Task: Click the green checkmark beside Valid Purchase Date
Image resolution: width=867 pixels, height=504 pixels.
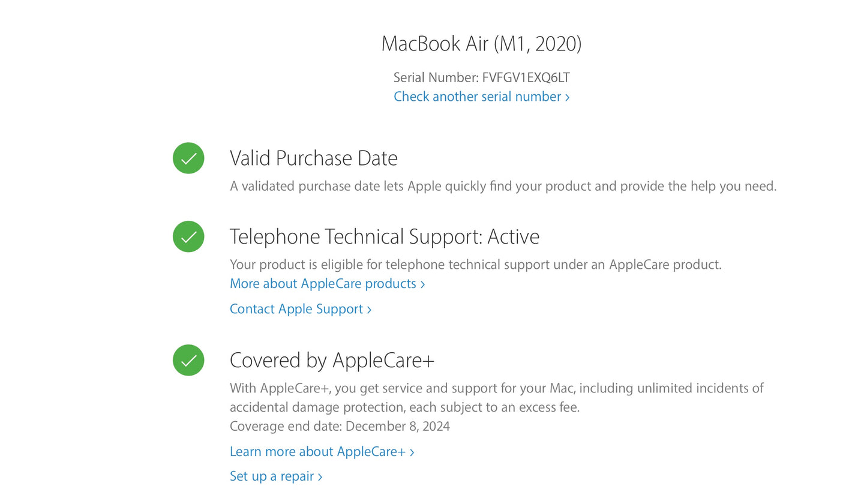Action: (188, 158)
